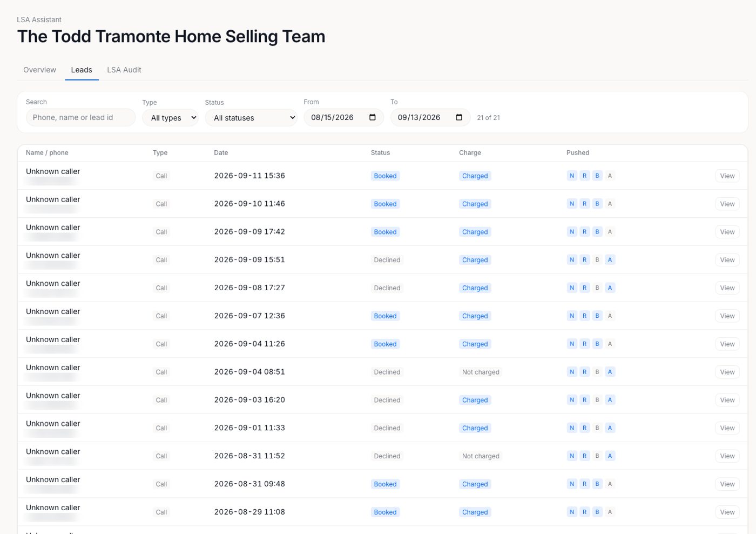This screenshot has width=756, height=534.
Task: Click N badge in 2026-09-08 17:27 row
Action: (x=572, y=288)
